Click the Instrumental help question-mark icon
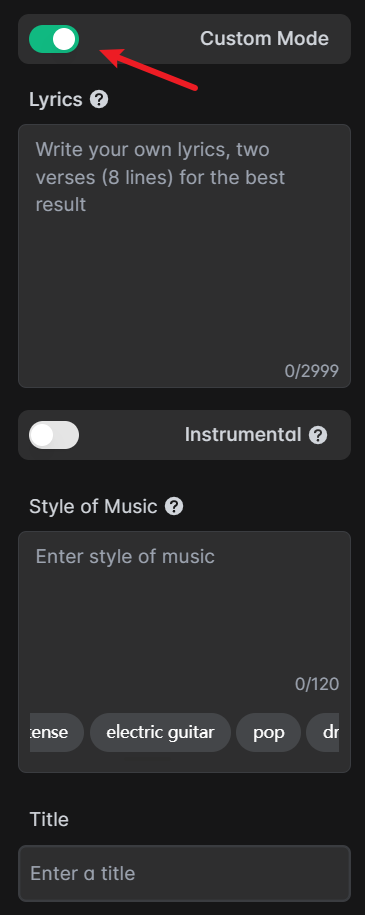 tap(318, 435)
